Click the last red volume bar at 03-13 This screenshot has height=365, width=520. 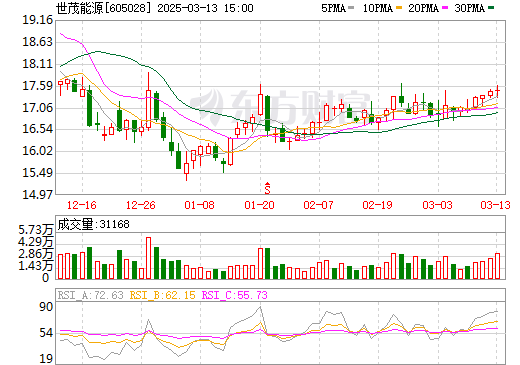click(x=498, y=266)
